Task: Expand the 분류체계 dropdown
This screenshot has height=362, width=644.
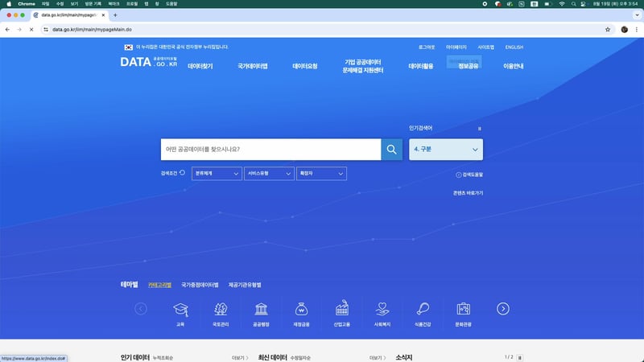Action: pyautogui.click(x=217, y=174)
